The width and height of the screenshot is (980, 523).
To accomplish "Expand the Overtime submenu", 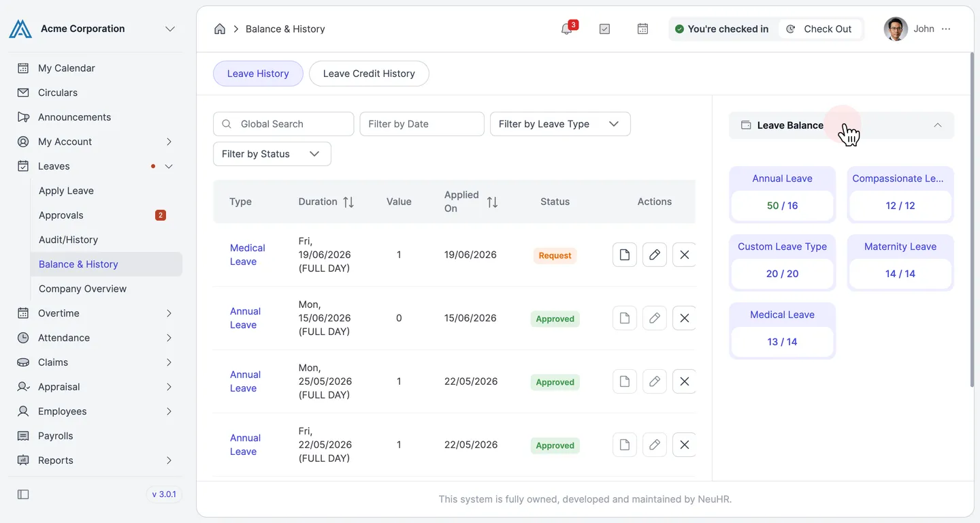I will (x=169, y=313).
